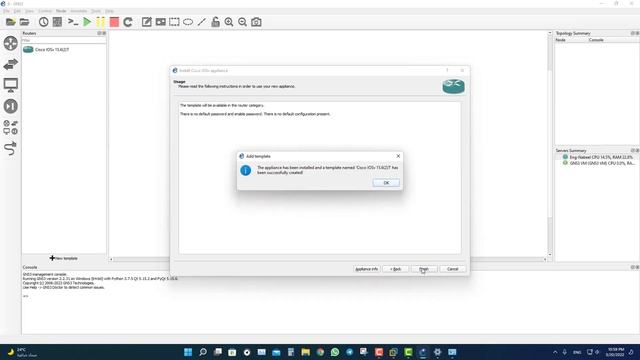The width and height of the screenshot is (640, 360).
Task: Open the File menu
Action: tap(6, 11)
